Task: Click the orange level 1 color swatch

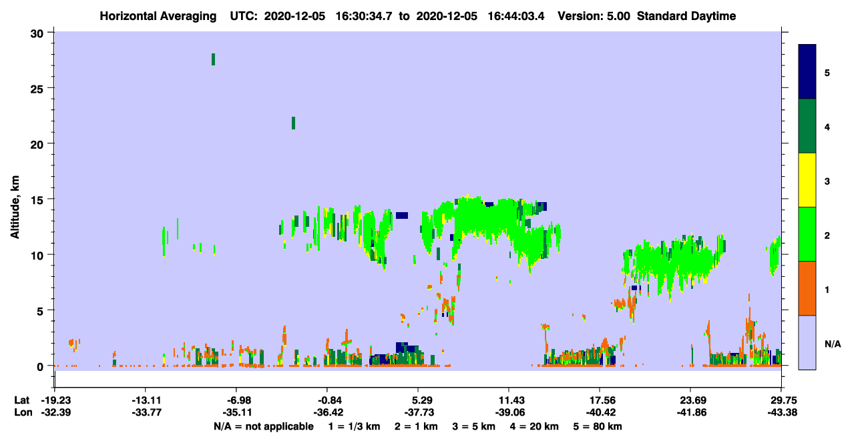Action: (x=807, y=288)
